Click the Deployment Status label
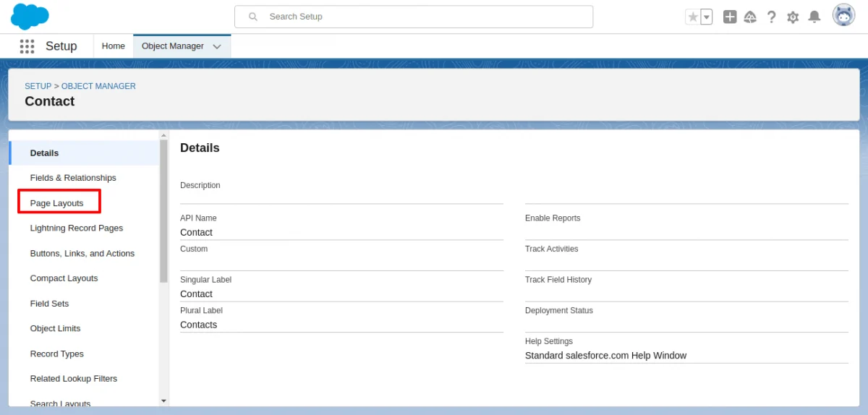This screenshot has width=868, height=415. pyautogui.click(x=559, y=311)
